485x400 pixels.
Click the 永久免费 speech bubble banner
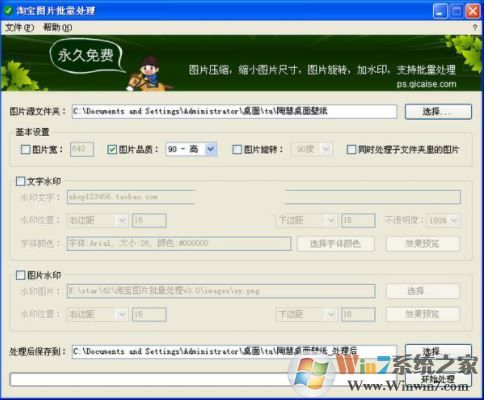click(x=86, y=55)
